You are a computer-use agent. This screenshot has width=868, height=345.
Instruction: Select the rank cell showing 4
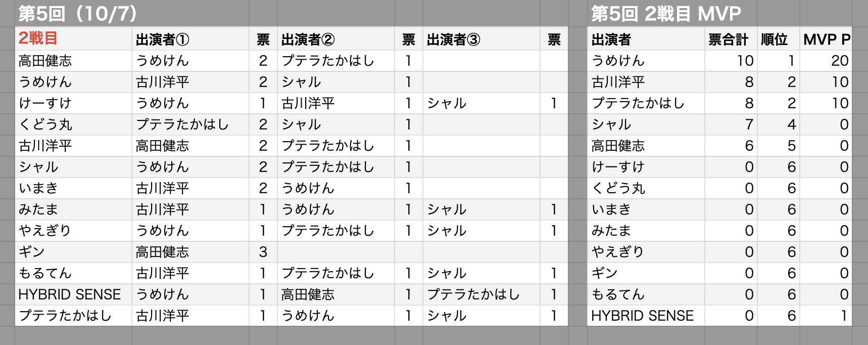791,124
